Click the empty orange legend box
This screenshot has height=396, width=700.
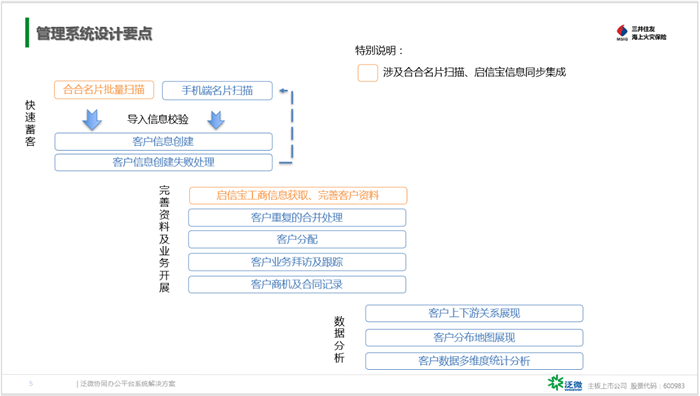pyautogui.click(x=367, y=73)
